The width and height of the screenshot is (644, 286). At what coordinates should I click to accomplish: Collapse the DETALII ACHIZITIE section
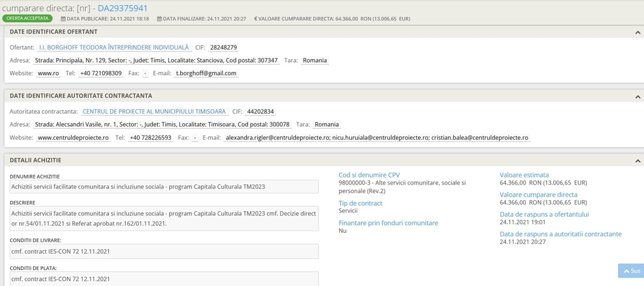pos(637,161)
